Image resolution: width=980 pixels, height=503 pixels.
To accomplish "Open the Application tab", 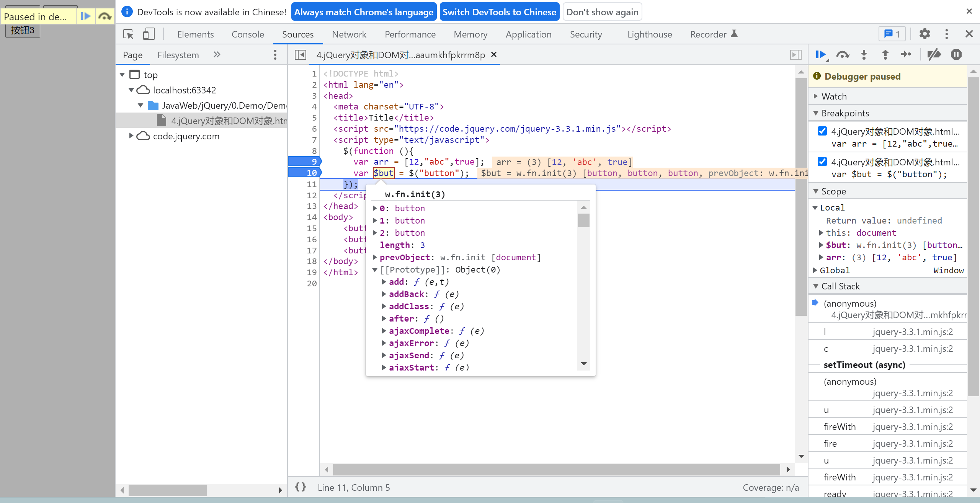I will coord(528,34).
